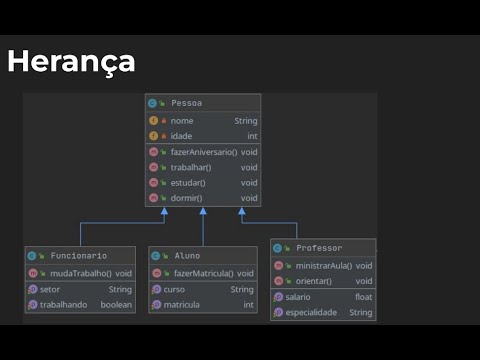Click the class icon beside Aluno
The height and width of the screenshot is (360, 480).
point(155,256)
